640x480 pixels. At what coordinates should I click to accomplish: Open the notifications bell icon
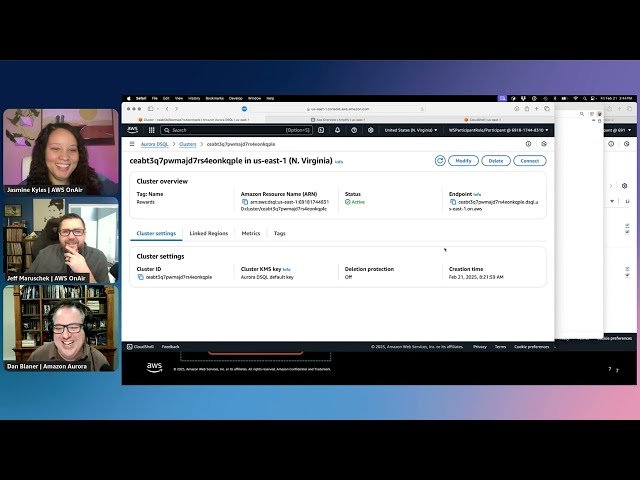coord(338,130)
